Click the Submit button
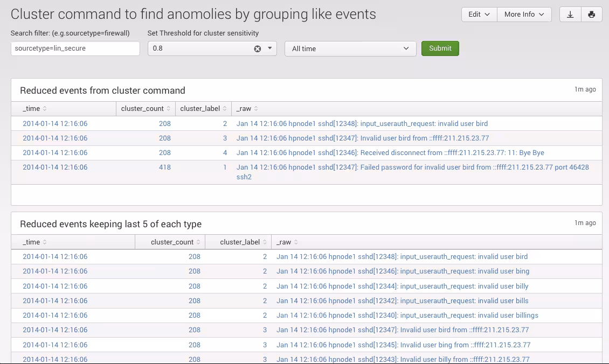The width and height of the screenshot is (609, 364). (x=440, y=48)
